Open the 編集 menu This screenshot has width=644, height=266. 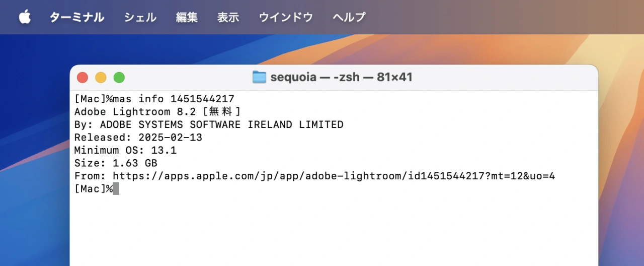point(187,17)
